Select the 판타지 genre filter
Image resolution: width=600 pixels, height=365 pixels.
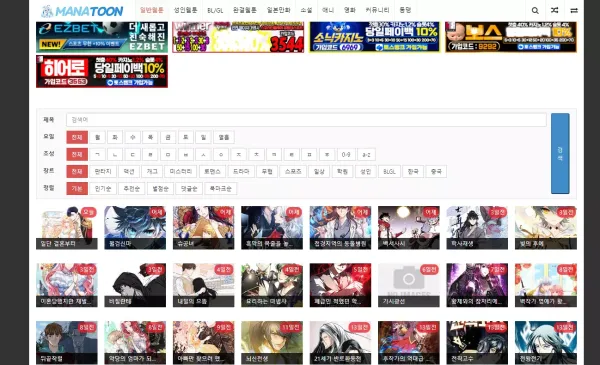[x=103, y=171]
